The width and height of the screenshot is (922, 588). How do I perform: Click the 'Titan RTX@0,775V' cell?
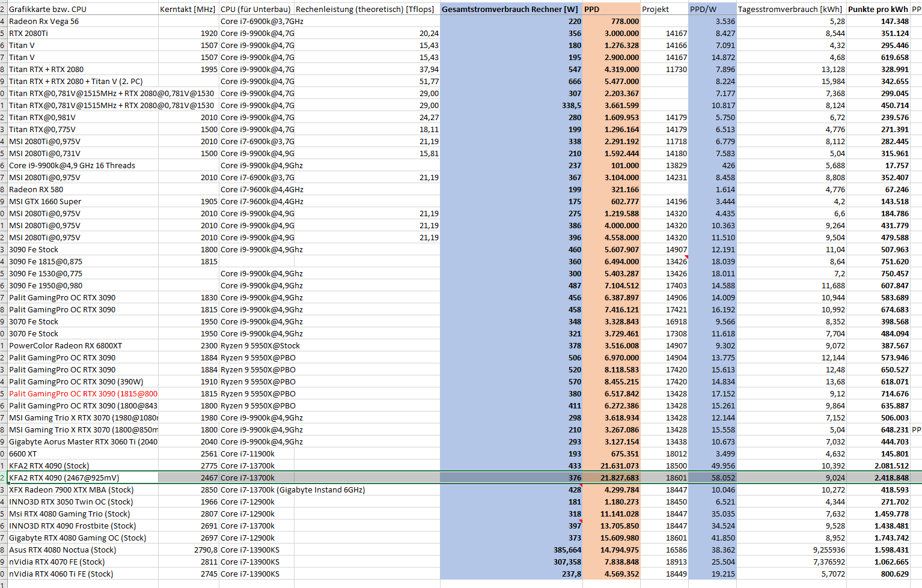(82, 129)
